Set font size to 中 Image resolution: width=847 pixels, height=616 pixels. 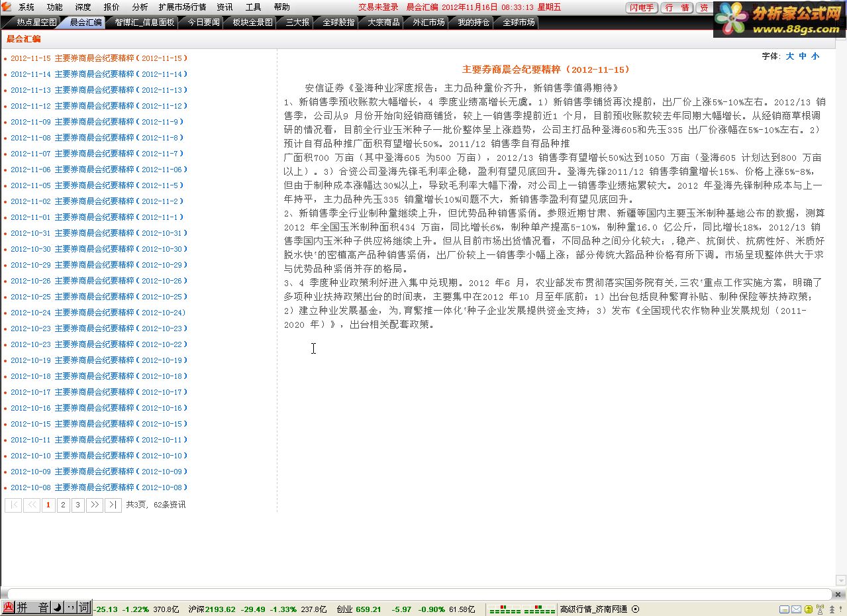(x=803, y=56)
